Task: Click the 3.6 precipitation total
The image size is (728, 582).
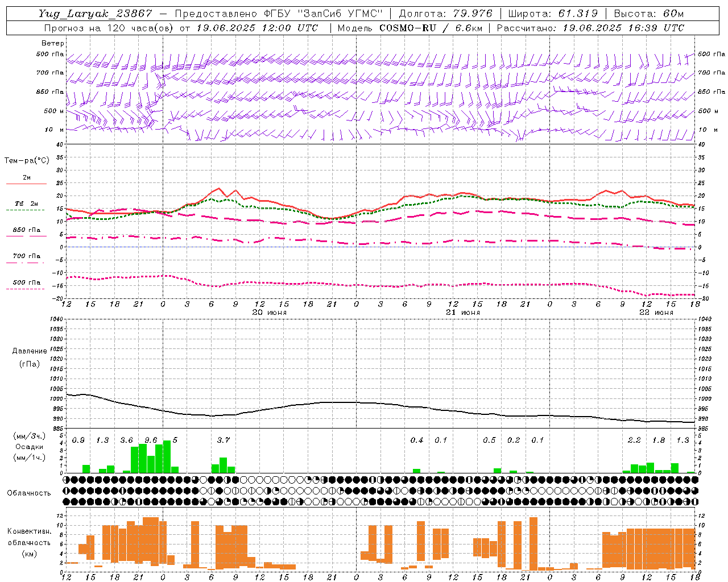Action: click(126, 440)
